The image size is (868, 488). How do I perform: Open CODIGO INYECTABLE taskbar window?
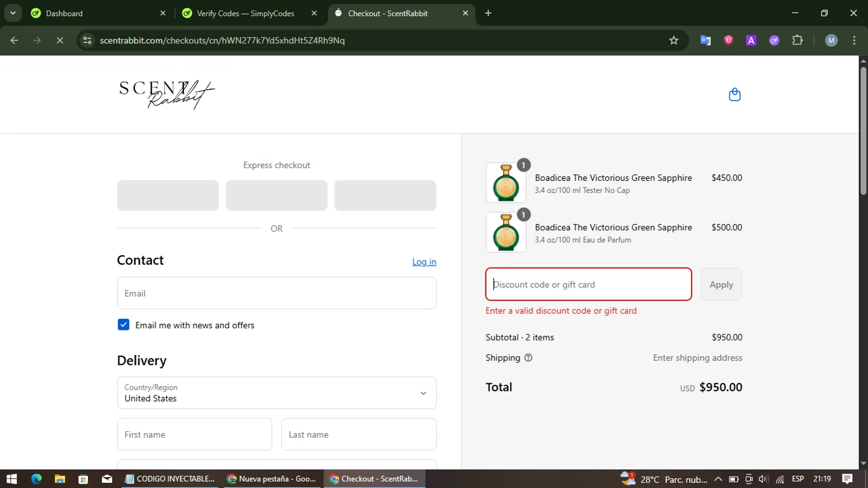(171, 479)
